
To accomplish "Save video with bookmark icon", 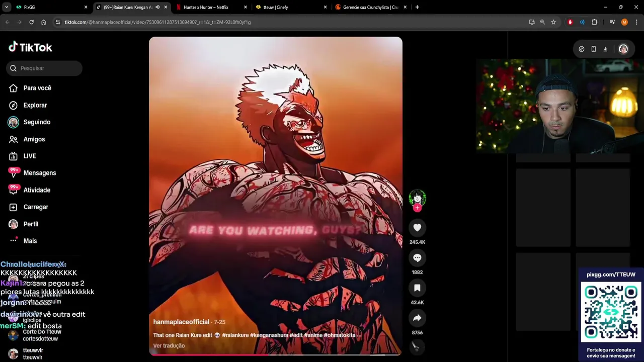I will point(417,288).
